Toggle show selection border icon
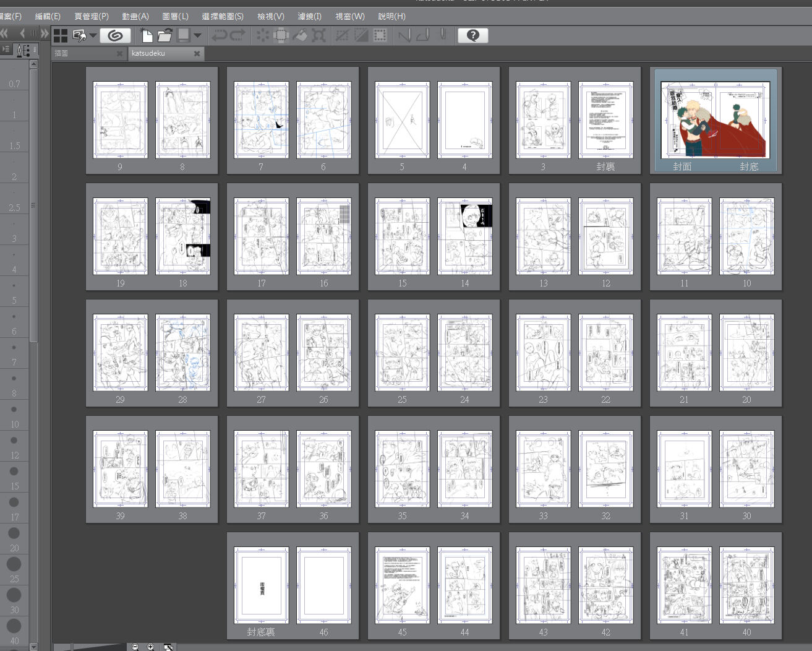The width and height of the screenshot is (812, 651). click(380, 35)
